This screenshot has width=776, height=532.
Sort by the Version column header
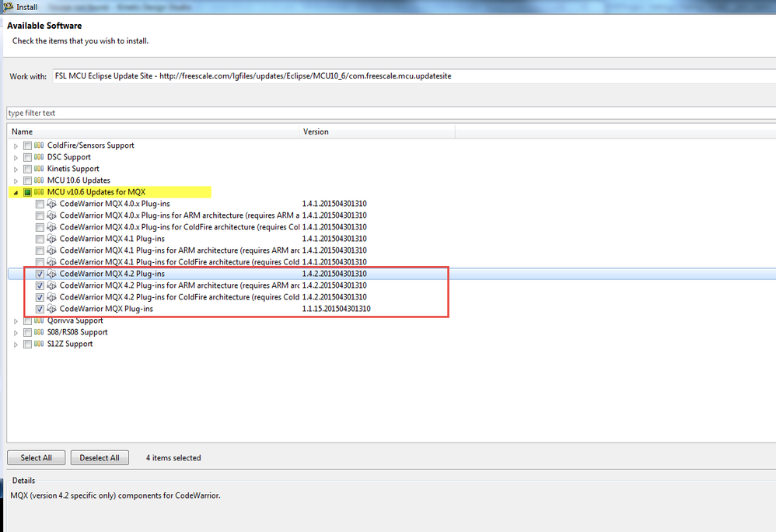376,131
